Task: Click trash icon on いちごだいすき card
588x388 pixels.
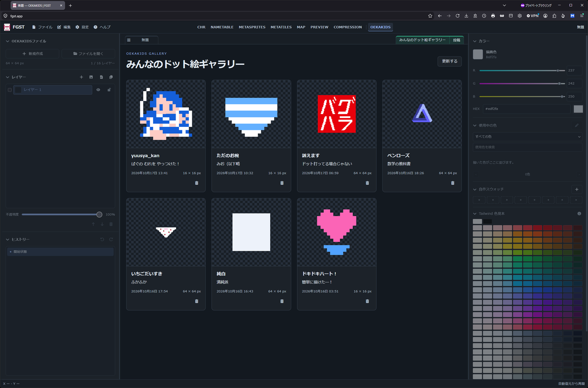Action: [x=197, y=301]
